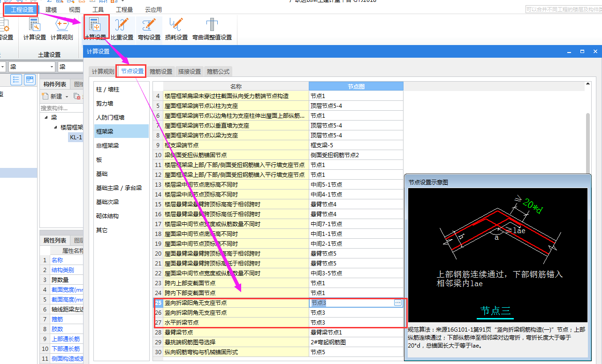Select 人防门框墙 category
Screen dimensions: 602x364
(122, 117)
